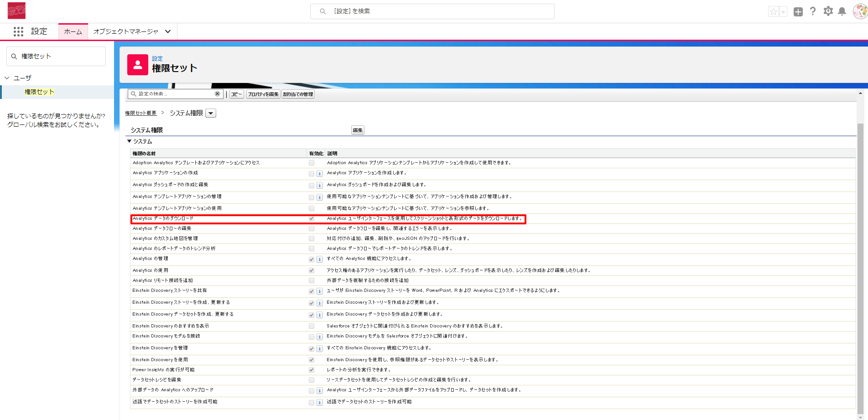
Task: Open the システム権限 dropdown arrow
Action: (x=211, y=113)
